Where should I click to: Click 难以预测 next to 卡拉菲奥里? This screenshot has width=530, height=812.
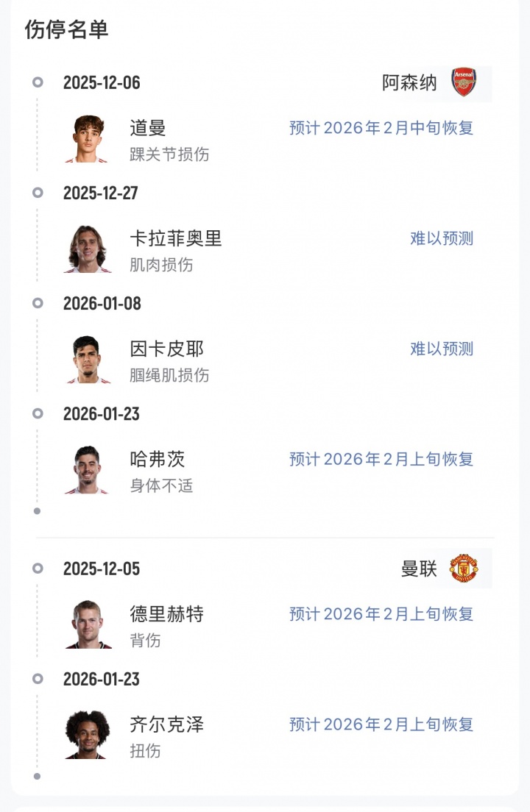coord(442,238)
